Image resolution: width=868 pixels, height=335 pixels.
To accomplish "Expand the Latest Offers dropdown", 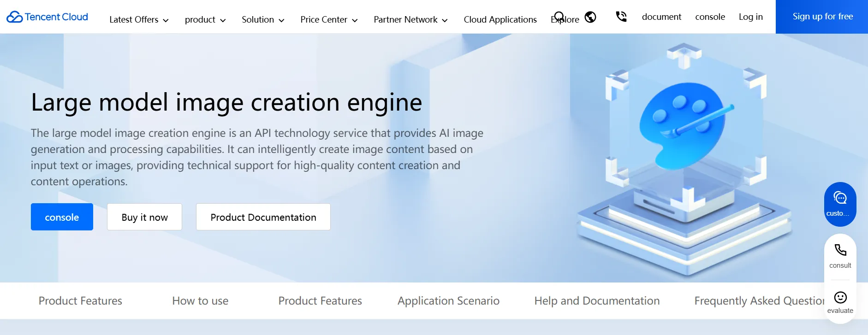I will click(x=139, y=20).
